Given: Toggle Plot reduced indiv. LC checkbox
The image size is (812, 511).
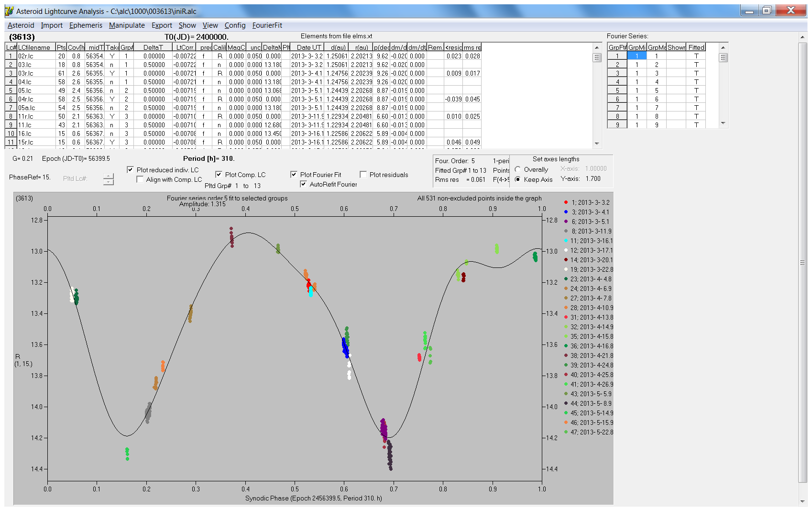Looking at the screenshot, I should (130, 169).
